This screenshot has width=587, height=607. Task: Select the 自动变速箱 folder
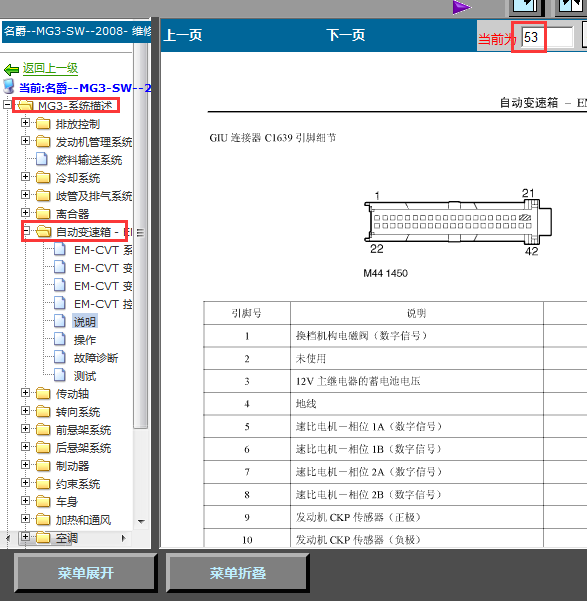(x=94, y=232)
